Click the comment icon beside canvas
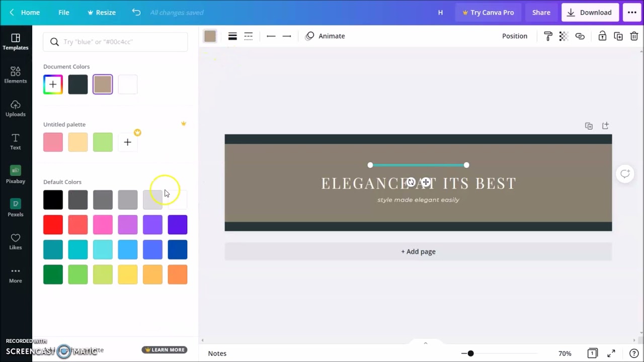The width and height of the screenshot is (644, 362). coord(625,174)
